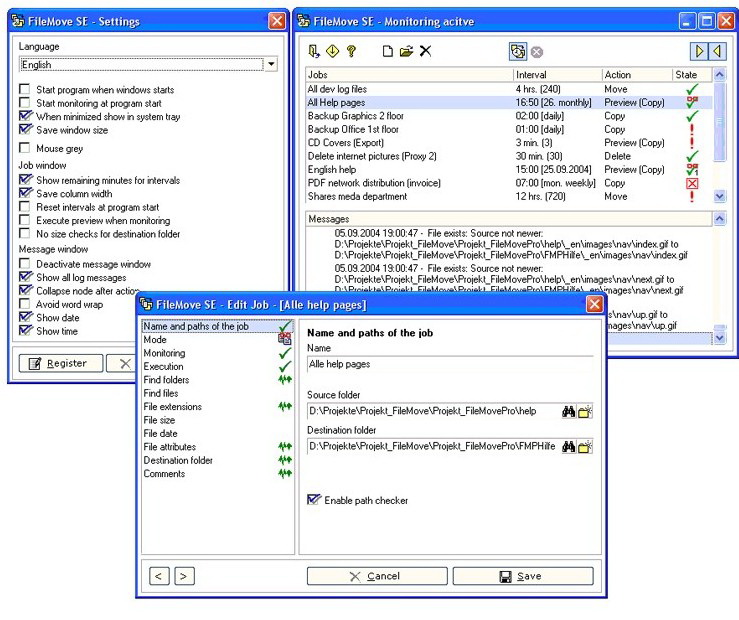The width and height of the screenshot is (739, 620).
Task: Click Register button in Settings
Action: click(61, 363)
